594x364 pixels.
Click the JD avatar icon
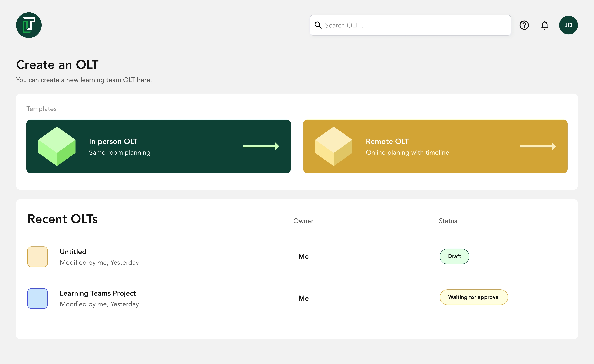point(568,25)
